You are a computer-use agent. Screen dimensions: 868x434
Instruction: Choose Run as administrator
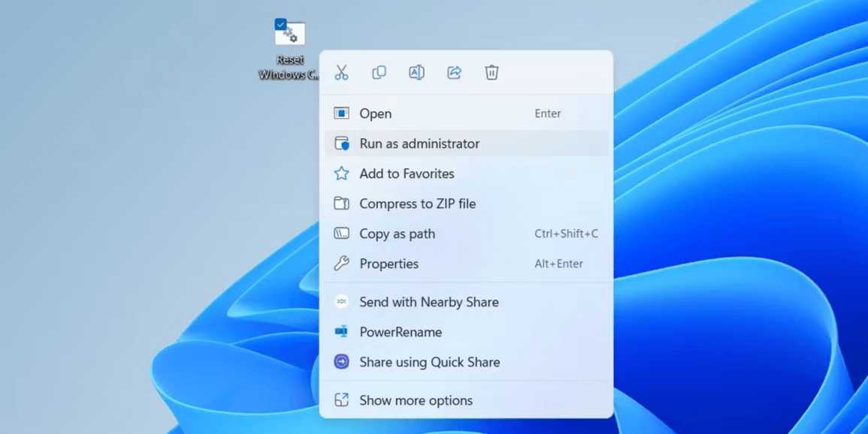421,143
